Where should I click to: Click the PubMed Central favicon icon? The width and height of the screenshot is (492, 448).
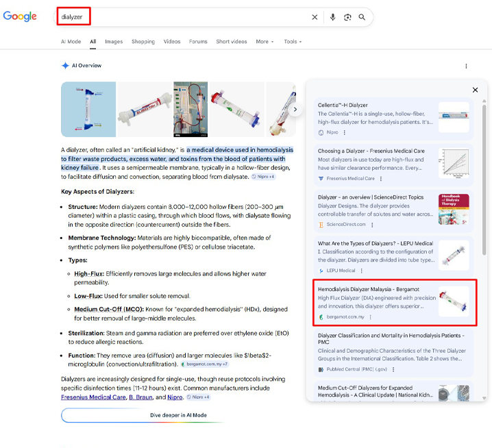(x=321, y=369)
